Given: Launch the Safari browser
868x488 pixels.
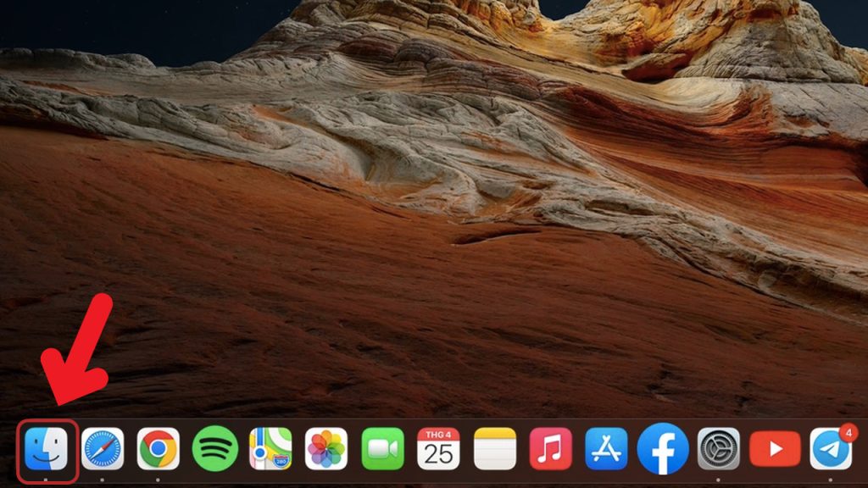Looking at the screenshot, I should [103, 448].
